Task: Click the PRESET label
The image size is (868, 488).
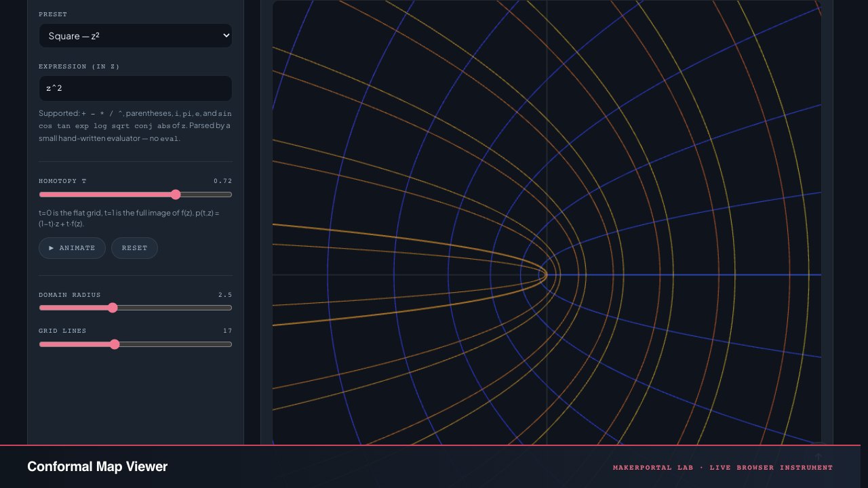Action: [53, 14]
